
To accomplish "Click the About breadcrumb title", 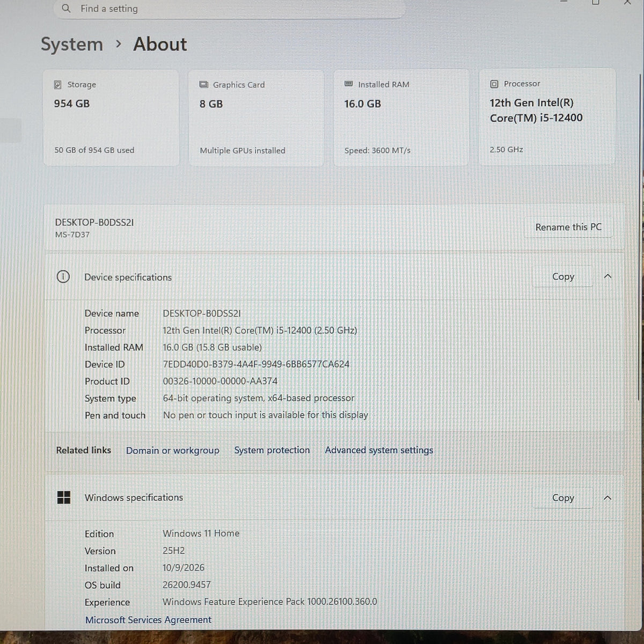I will [x=160, y=44].
